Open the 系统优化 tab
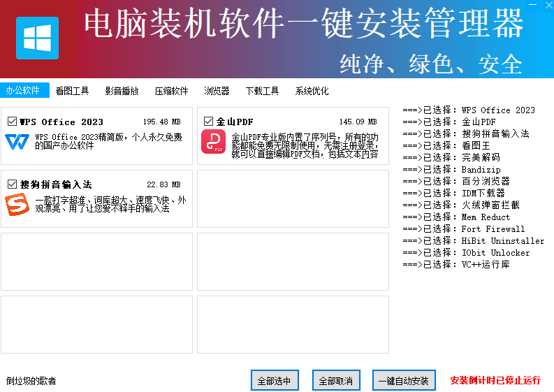Viewport: 554px width, 392px height. click(312, 91)
